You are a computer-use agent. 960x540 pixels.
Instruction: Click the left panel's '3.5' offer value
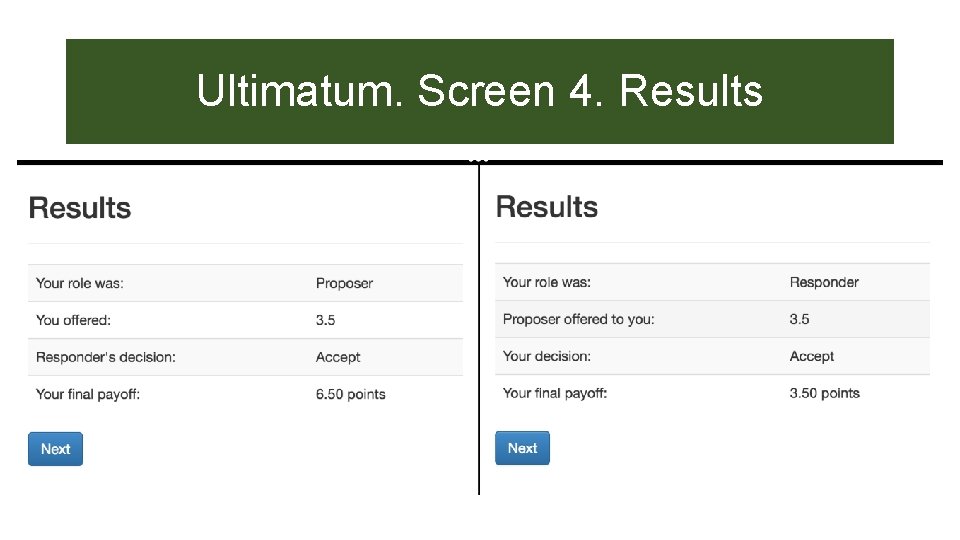coord(325,320)
